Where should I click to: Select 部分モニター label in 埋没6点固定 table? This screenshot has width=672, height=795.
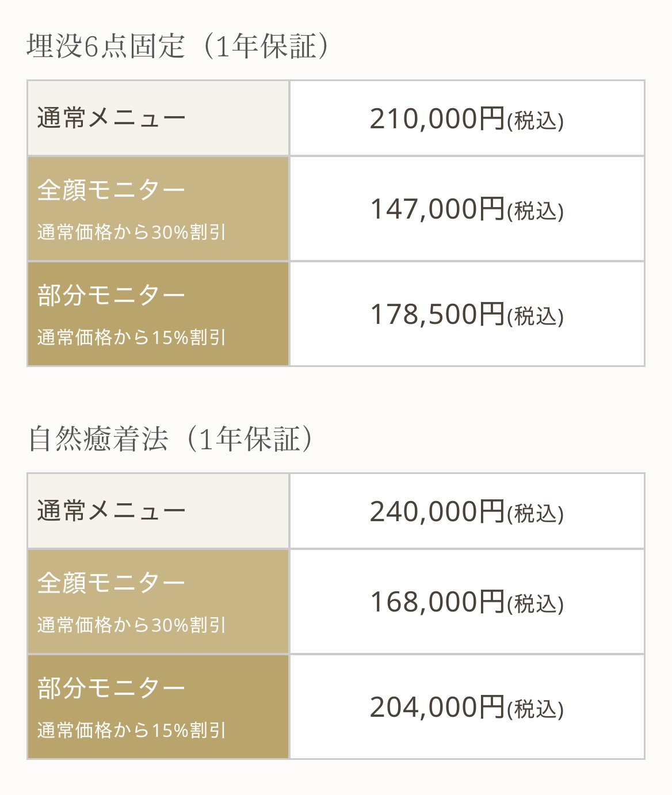click(112, 295)
